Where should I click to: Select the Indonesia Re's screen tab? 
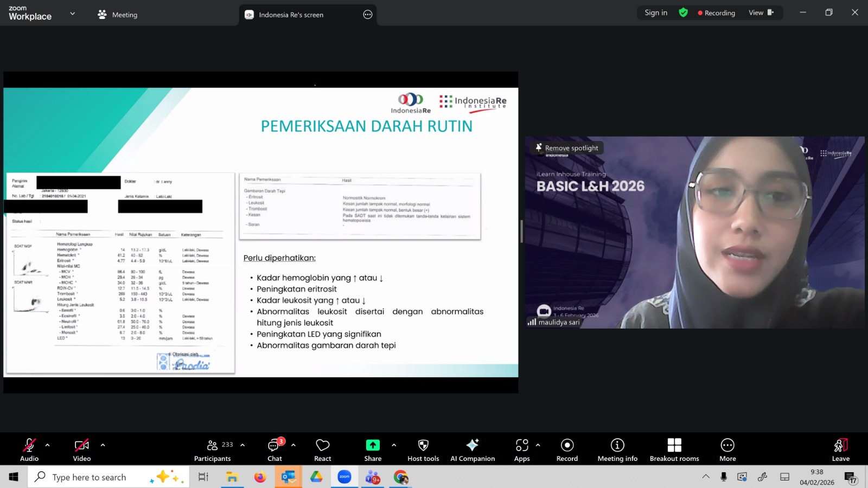[x=291, y=15]
